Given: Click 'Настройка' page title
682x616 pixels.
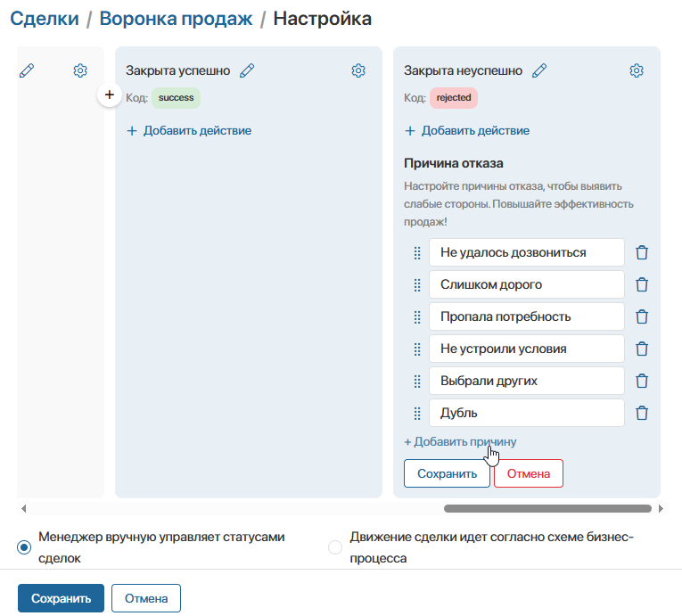Looking at the screenshot, I should point(323,19).
